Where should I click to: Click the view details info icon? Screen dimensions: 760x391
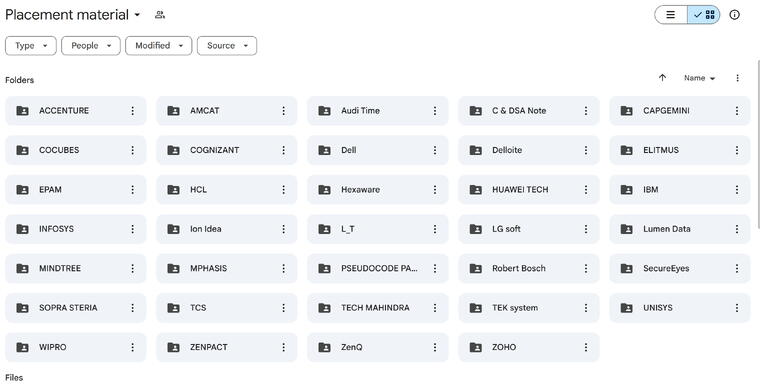click(x=734, y=15)
